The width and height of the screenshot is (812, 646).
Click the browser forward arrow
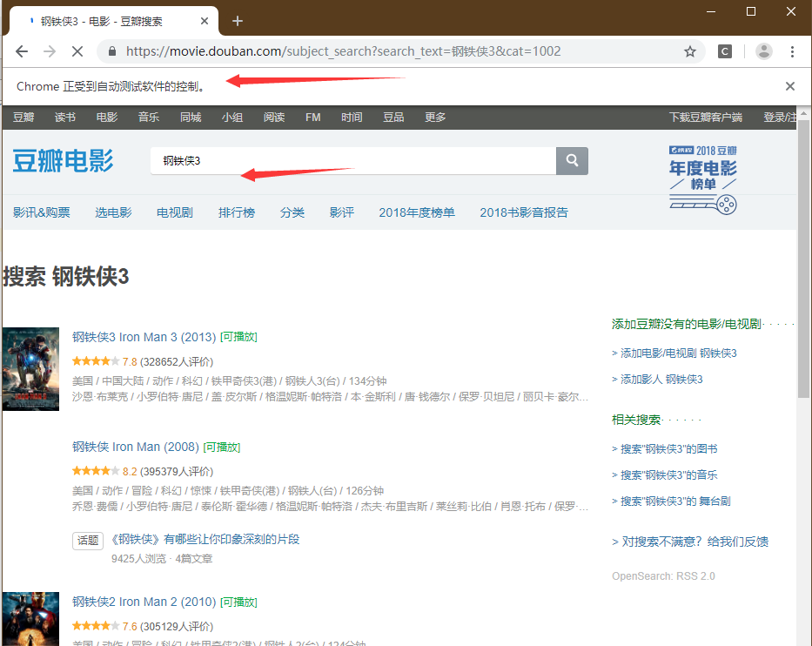click(x=50, y=51)
